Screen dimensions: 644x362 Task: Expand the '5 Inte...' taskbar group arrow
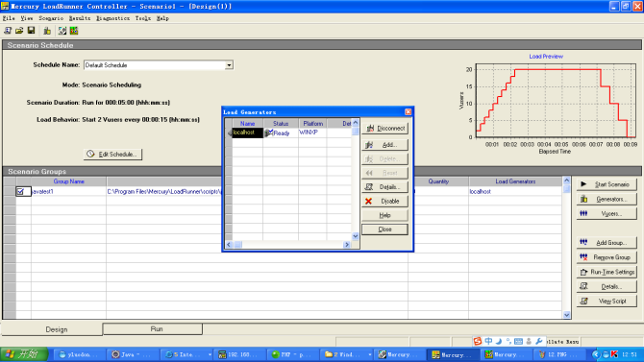[210, 354]
